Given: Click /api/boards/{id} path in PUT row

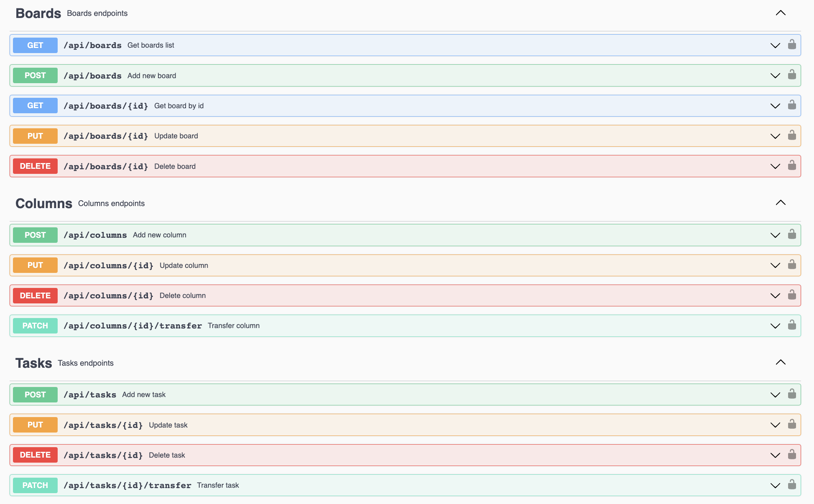Looking at the screenshot, I should tap(106, 136).
